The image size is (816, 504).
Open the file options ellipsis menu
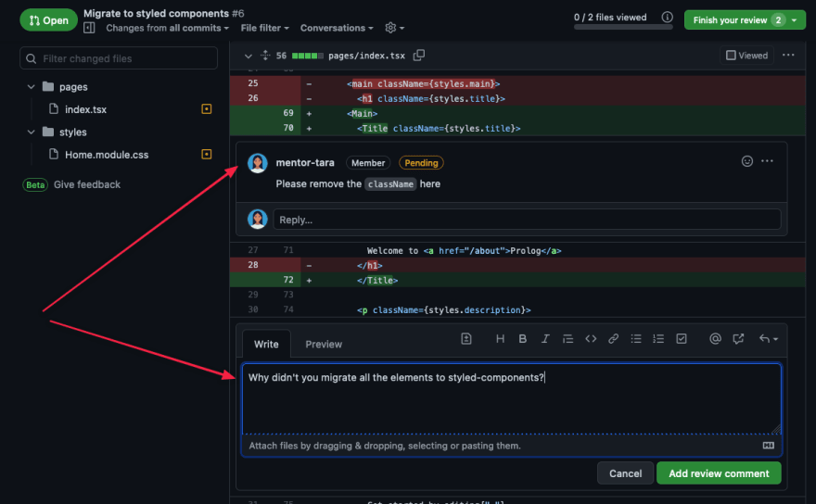tap(788, 56)
